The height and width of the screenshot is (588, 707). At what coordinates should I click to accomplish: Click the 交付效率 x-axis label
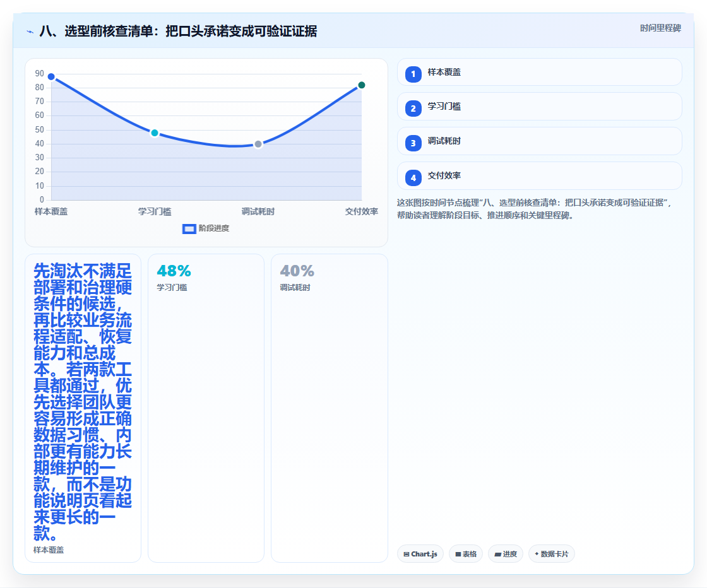362,211
